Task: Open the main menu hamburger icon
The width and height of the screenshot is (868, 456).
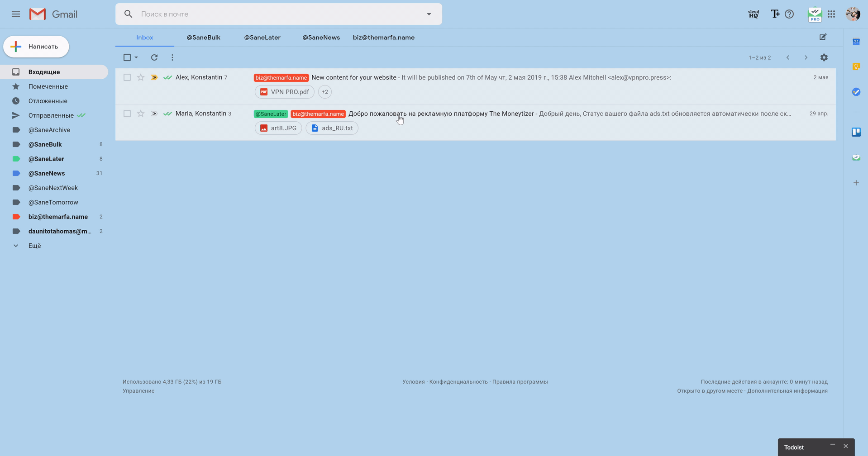Action: tap(16, 14)
